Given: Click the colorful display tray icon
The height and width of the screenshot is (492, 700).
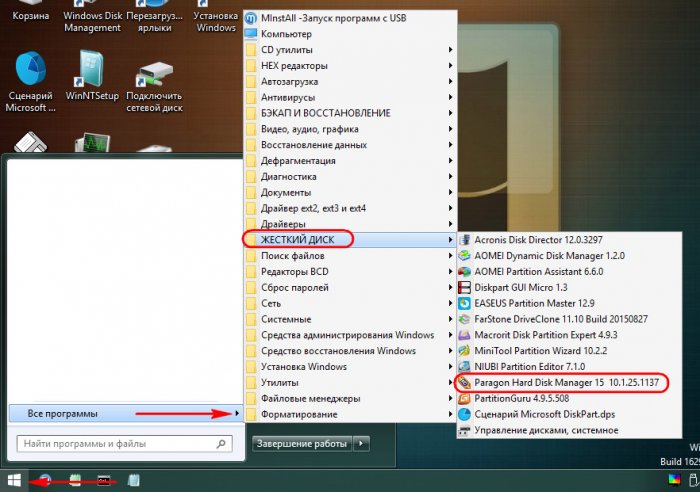Looking at the screenshot, I should [674, 480].
